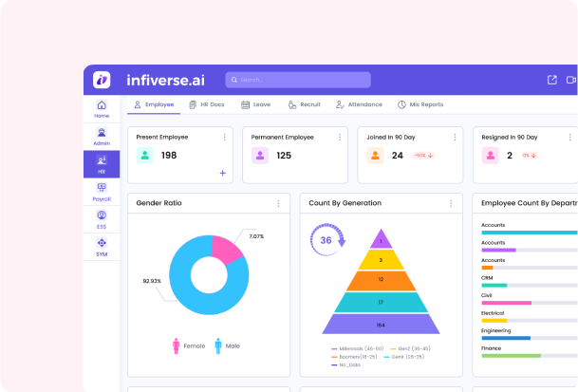
Task: Open Present Employee card options menu
Action: (x=224, y=138)
